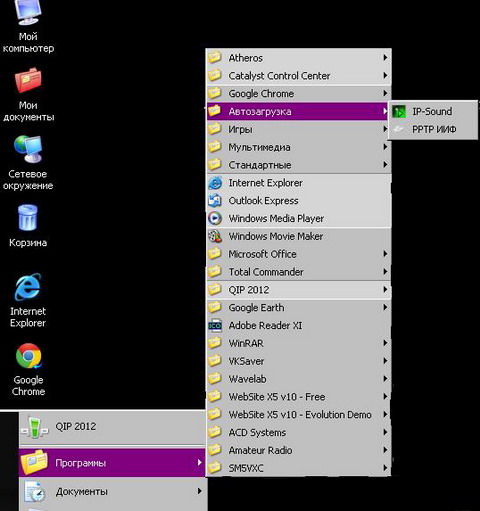Click the Adobe Reader XI icon
Screen dimensions: 480x511
point(215,325)
